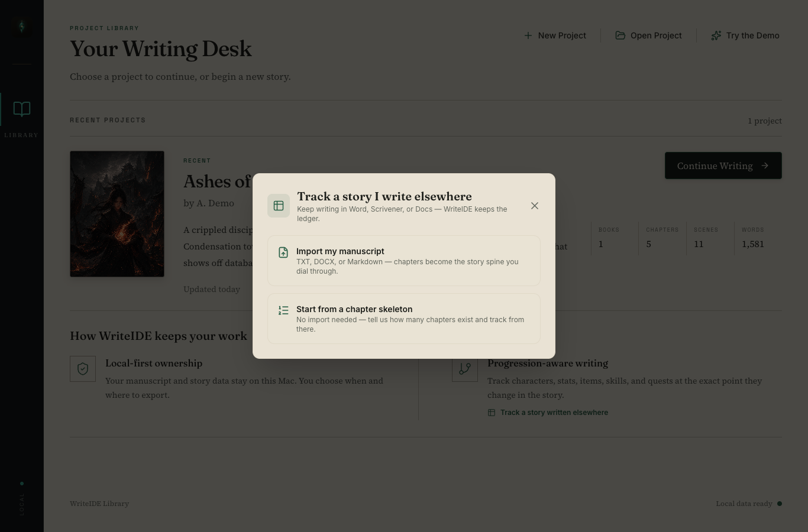Click the 'Your Writing Desk' heading
Screen dimensions: 808x532
(x=161, y=48)
